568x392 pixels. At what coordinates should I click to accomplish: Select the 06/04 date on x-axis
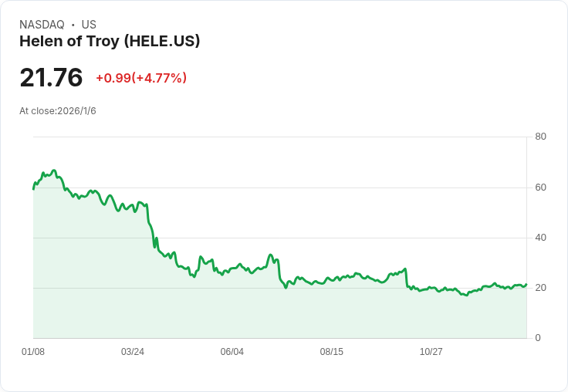[232, 352]
